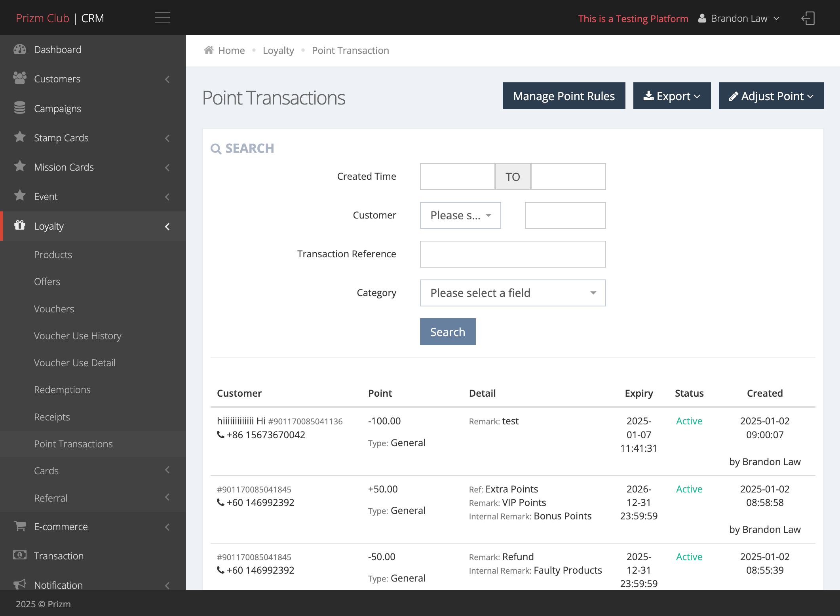The width and height of the screenshot is (840, 616).
Task: Expand the Referral submenu chevron
Action: point(167,497)
